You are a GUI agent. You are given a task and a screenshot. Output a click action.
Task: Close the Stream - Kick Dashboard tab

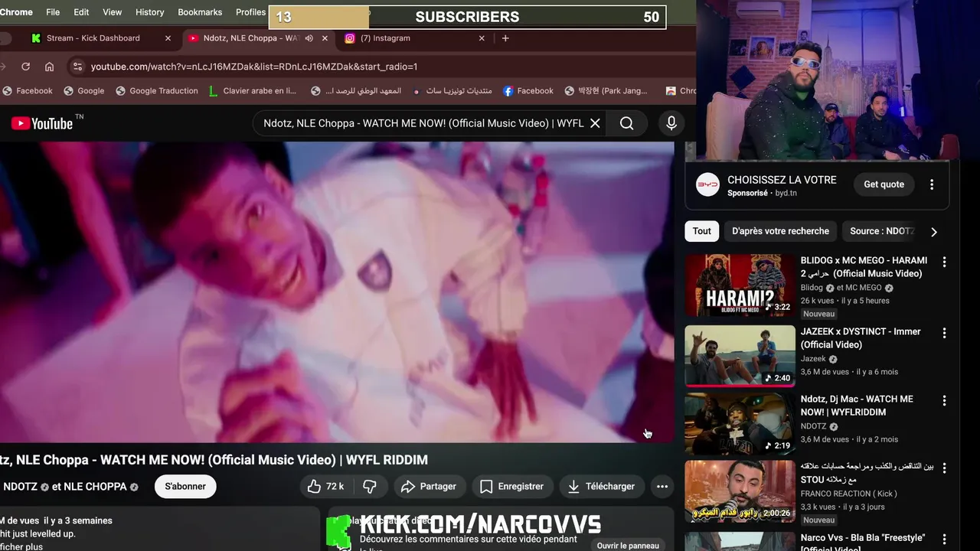[x=168, y=38]
